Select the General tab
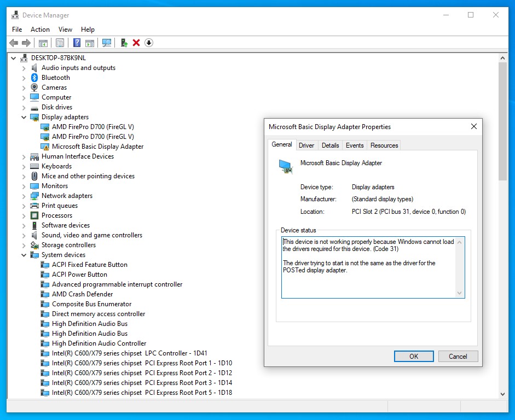 click(x=282, y=144)
